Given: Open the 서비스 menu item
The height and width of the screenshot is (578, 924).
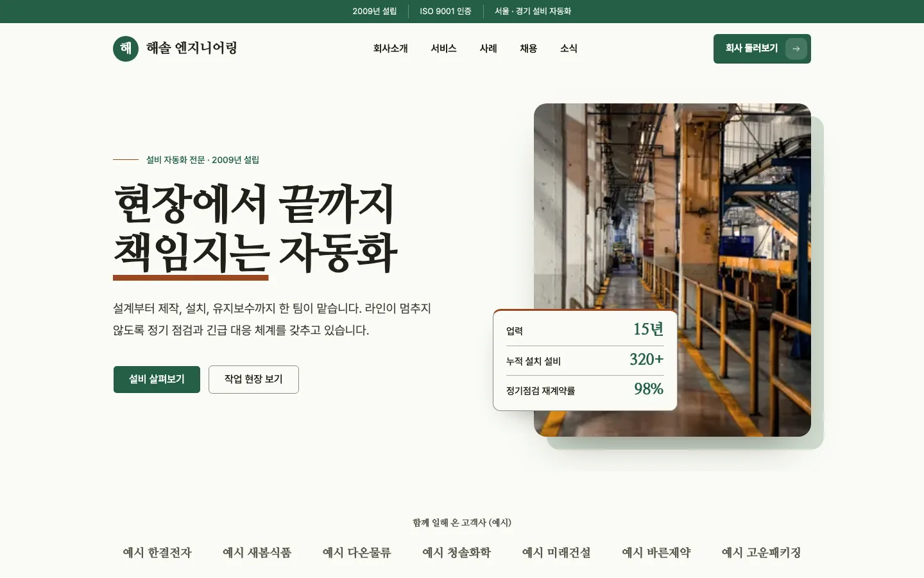Looking at the screenshot, I should [443, 49].
